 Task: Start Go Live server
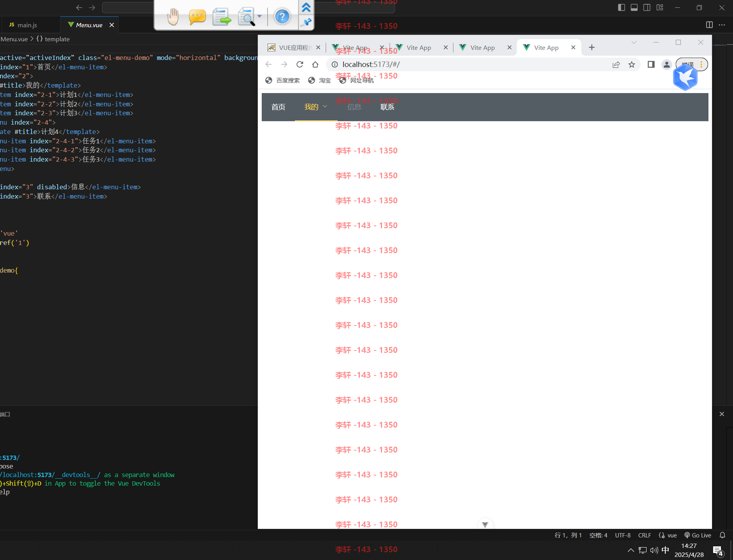[x=698, y=535]
